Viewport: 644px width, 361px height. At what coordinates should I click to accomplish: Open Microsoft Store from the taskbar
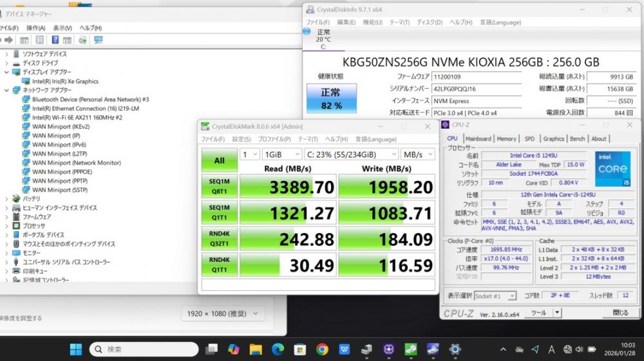300,349
